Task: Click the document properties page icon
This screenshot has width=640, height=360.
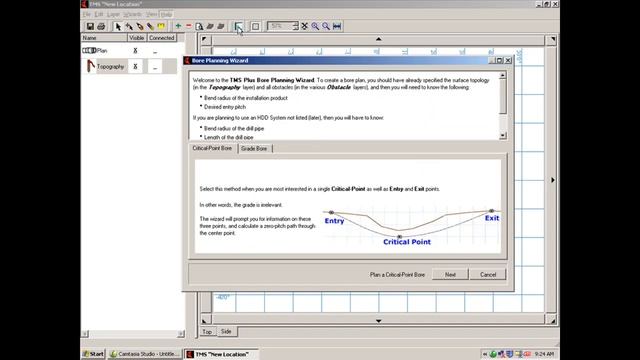Action: pos(199,27)
